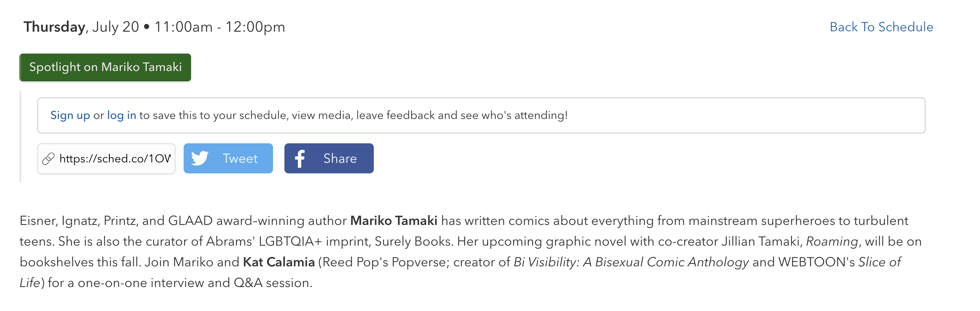980x311 pixels.
Task: Click the bold Thursday date heading
Action: pos(54,27)
